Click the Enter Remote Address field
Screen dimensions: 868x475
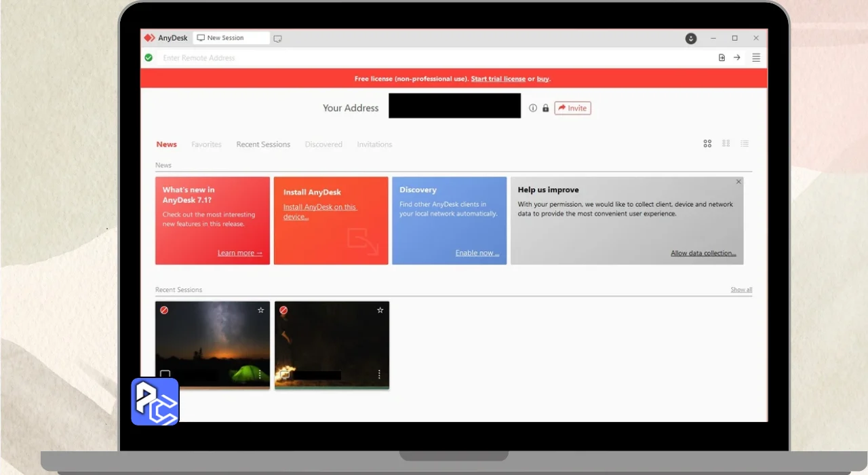(434, 58)
